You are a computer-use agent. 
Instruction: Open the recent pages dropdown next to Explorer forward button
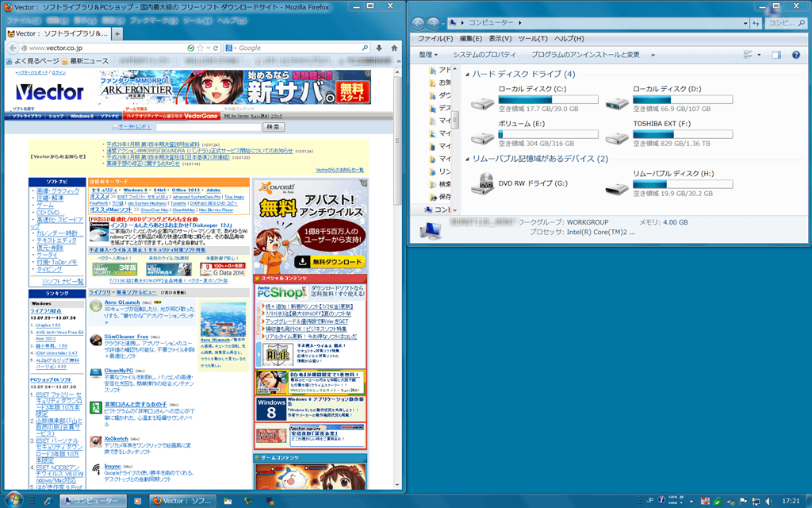(x=443, y=23)
